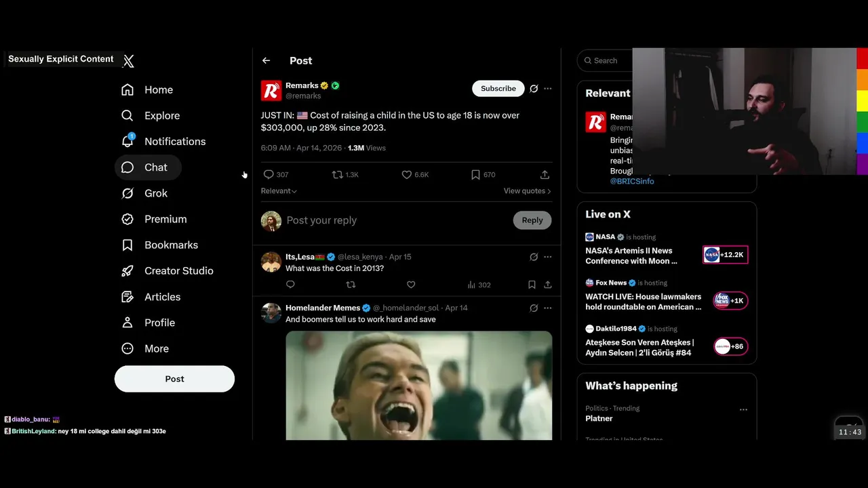Share Its,Lesa comment
Screen dimensions: 868x488
tap(547, 285)
